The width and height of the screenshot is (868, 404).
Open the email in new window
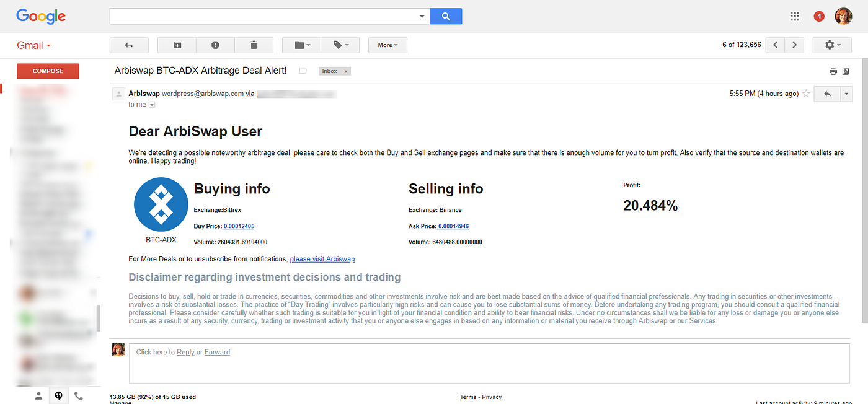coord(846,72)
